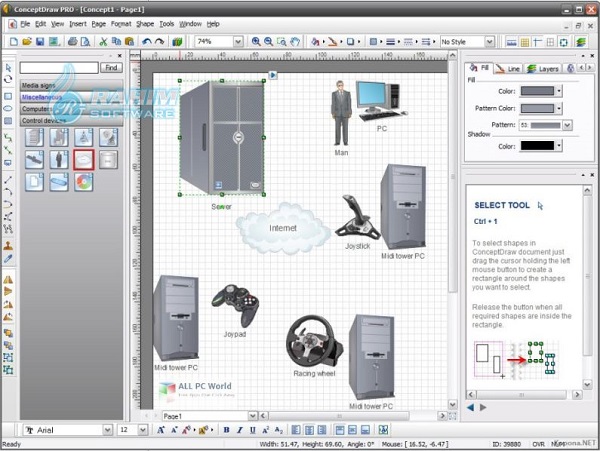This screenshot has width=600, height=451.
Task: Open the Shape menu
Action: click(x=145, y=23)
